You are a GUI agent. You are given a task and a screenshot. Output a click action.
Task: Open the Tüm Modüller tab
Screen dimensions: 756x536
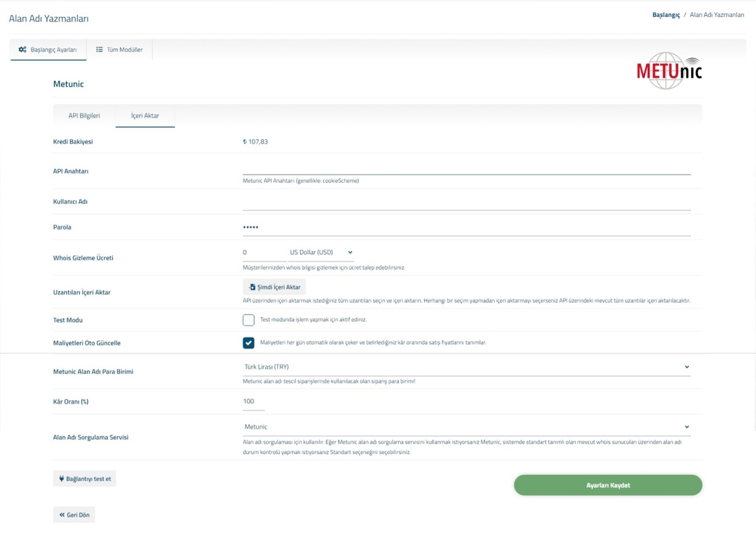pos(120,49)
